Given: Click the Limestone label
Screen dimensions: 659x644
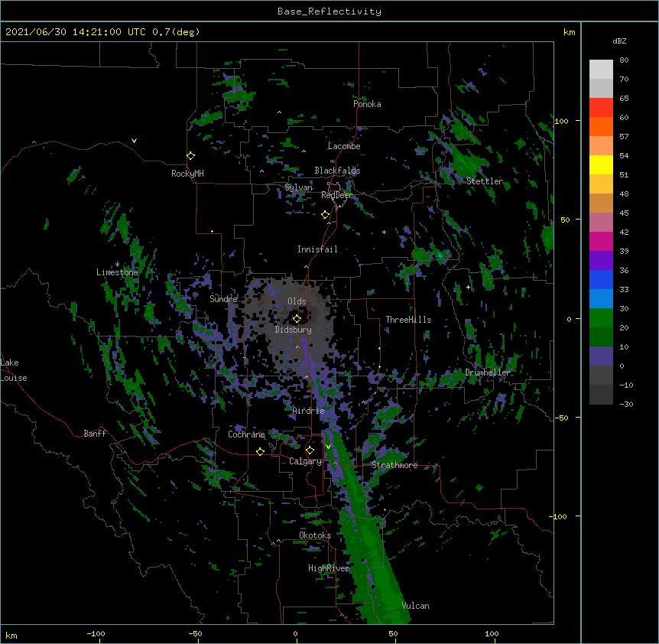Looking at the screenshot, I should (117, 272).
